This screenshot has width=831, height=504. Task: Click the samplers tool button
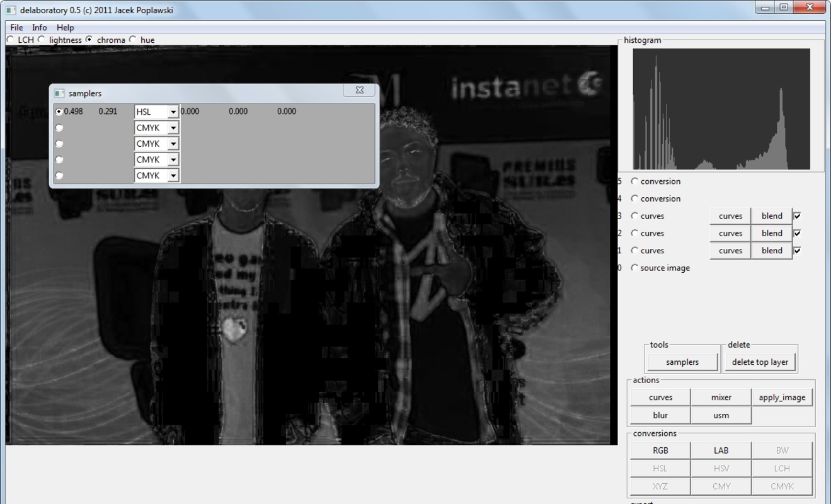[x=682, y=362]
